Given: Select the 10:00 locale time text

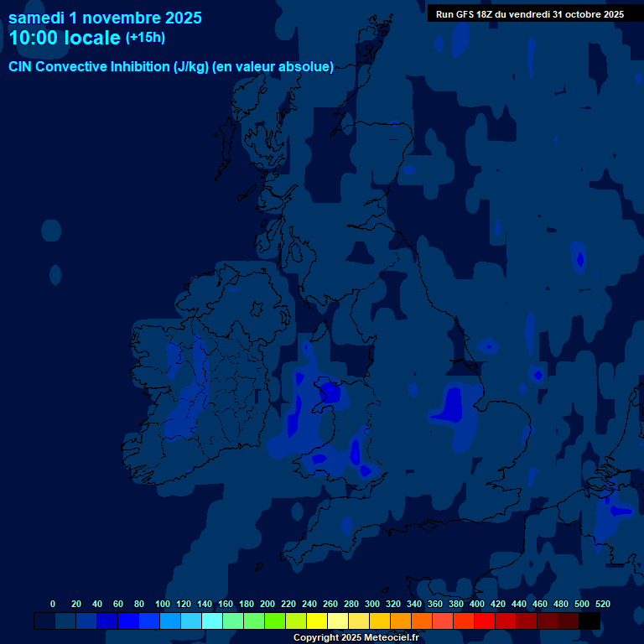Looking at the screenshot, I should 65,38.
